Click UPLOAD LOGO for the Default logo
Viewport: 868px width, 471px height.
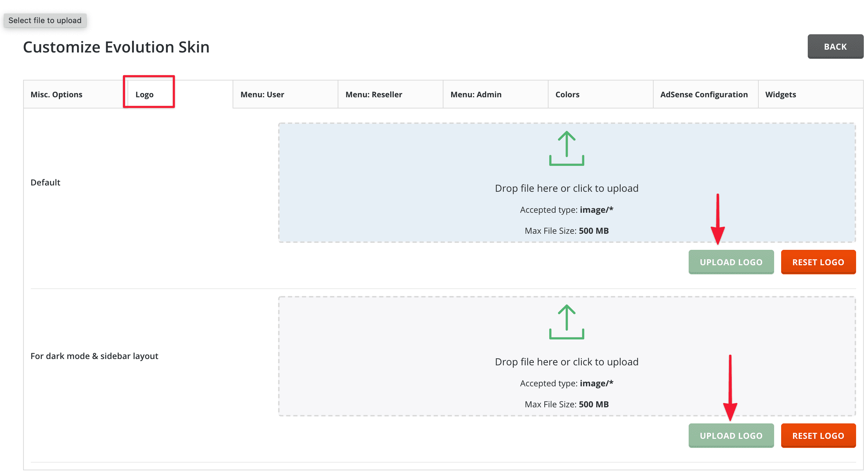731,262
